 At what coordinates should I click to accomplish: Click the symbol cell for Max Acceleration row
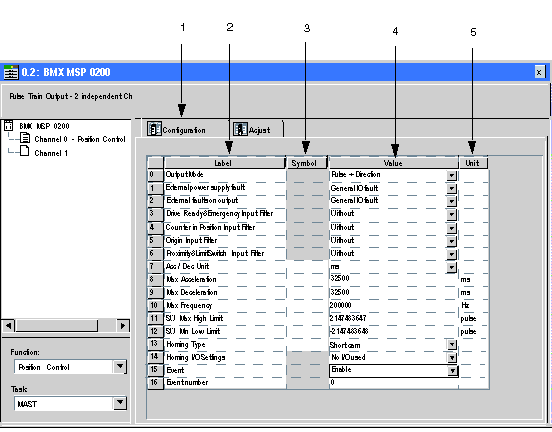[307, 279]
